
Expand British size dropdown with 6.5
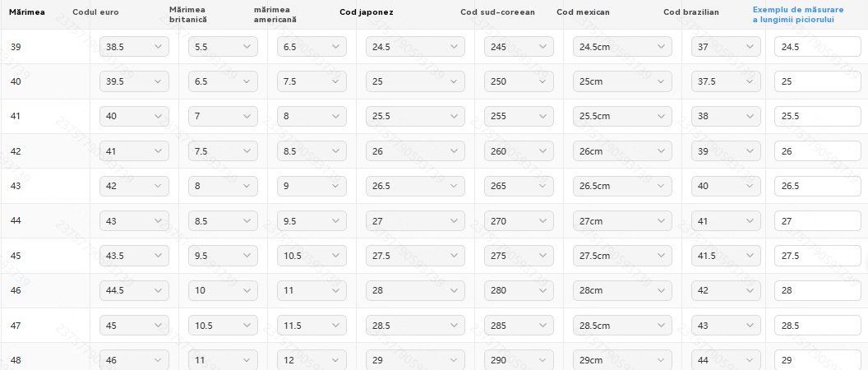tap(223, 81)
